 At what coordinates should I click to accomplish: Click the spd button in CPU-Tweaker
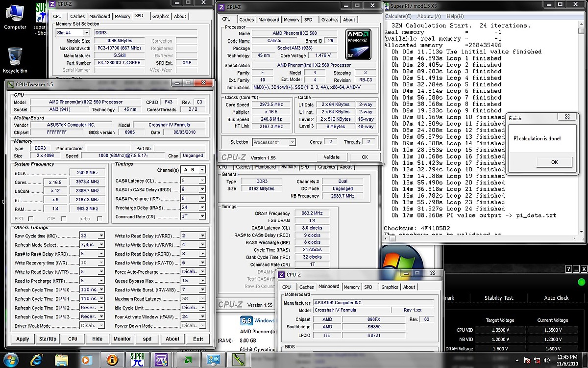(147, 339)
